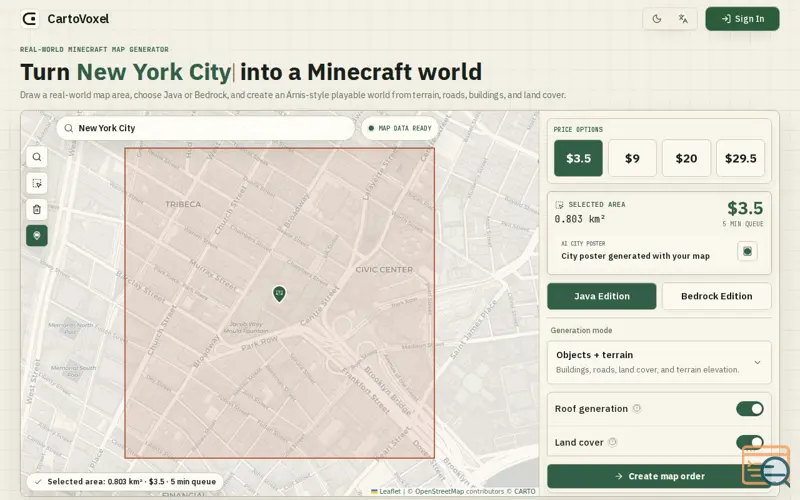Click the magnifier icon inside search field
This screenshot has height=500, width=800.
68,128
